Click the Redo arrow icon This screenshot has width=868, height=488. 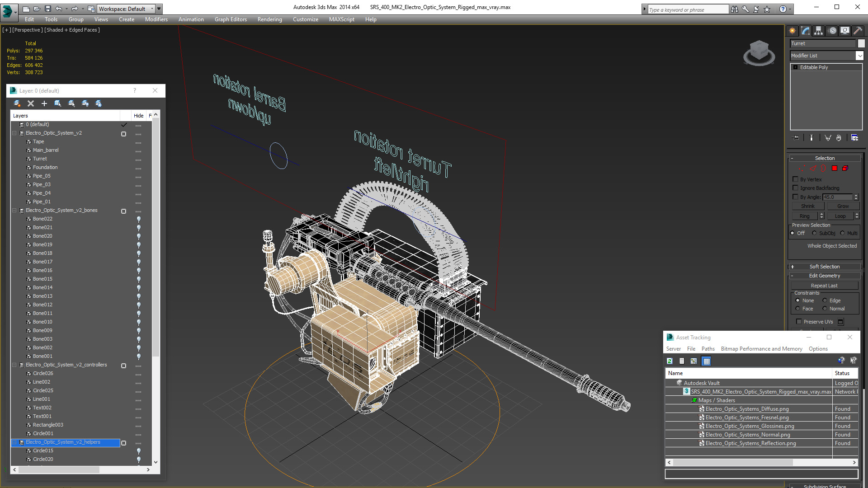coord(75,9)
